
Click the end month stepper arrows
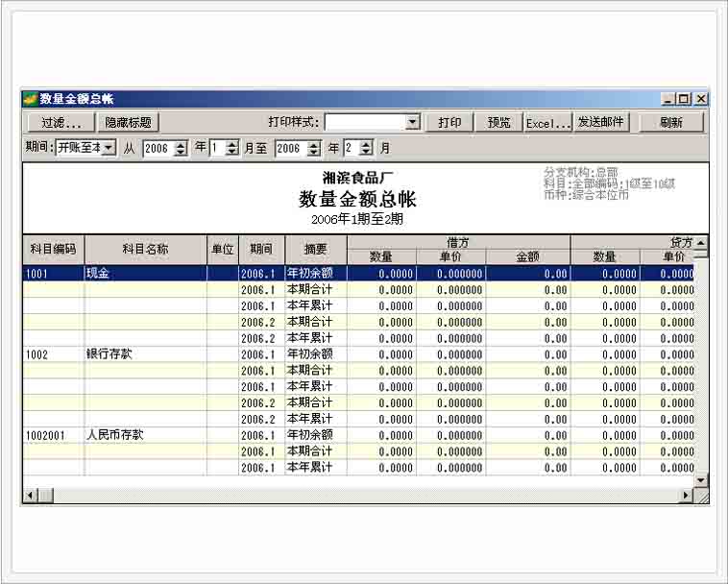(365, 148)
